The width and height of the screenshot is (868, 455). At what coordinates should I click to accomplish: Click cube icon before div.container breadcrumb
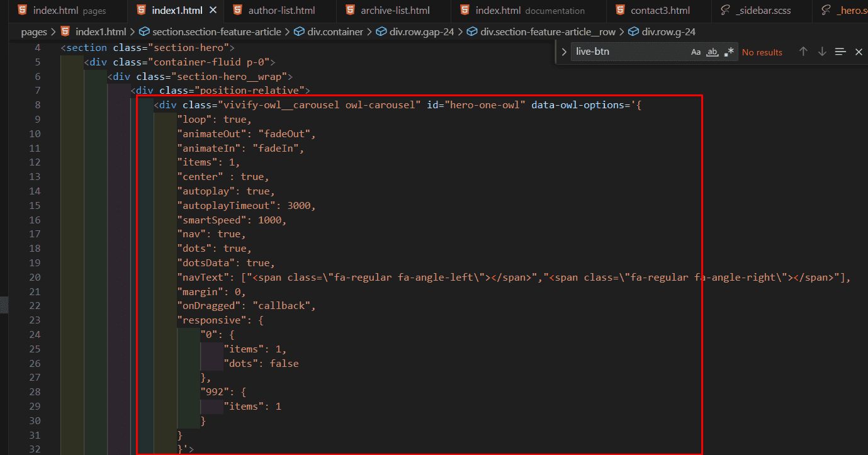[x=299, y=31]
